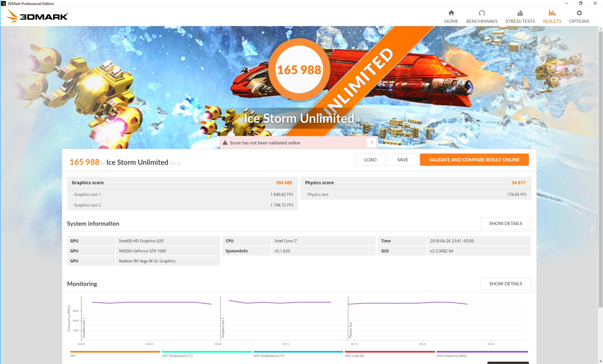This screenshot has width=603, height=364.
Task: Click the 3DMark logo
Action: (37, 16)
